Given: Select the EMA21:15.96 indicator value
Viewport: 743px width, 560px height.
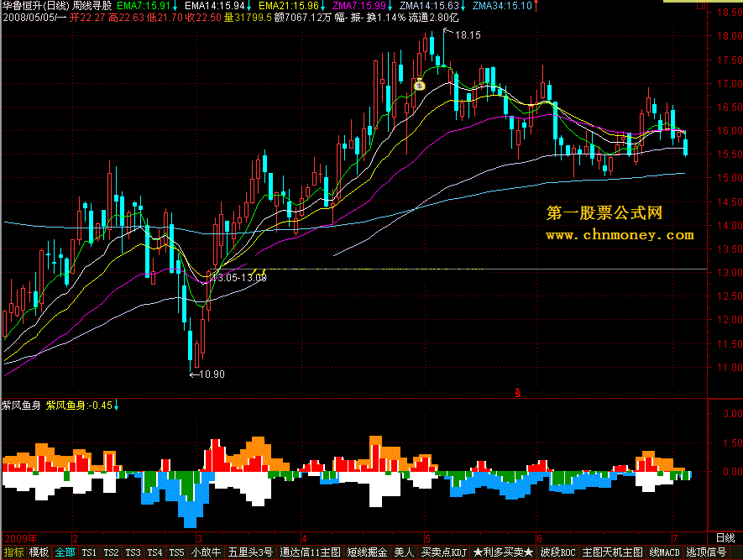Looking at the screenshot, I should click(x=289, y=6).
